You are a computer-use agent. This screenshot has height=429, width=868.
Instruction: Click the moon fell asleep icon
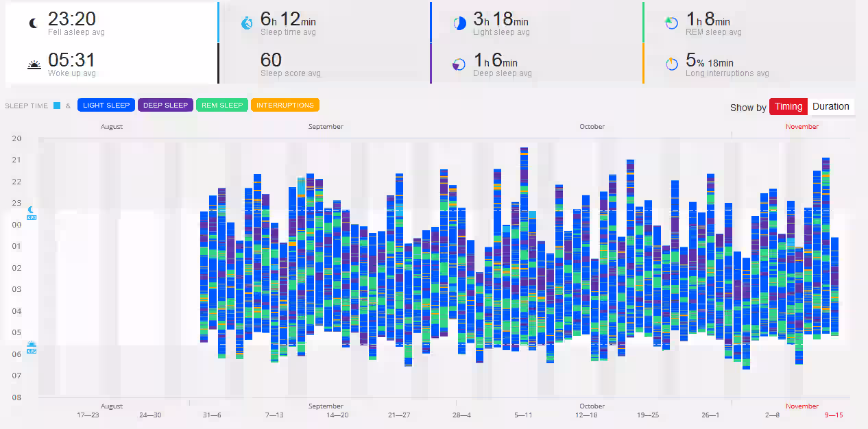pos(33,23)
